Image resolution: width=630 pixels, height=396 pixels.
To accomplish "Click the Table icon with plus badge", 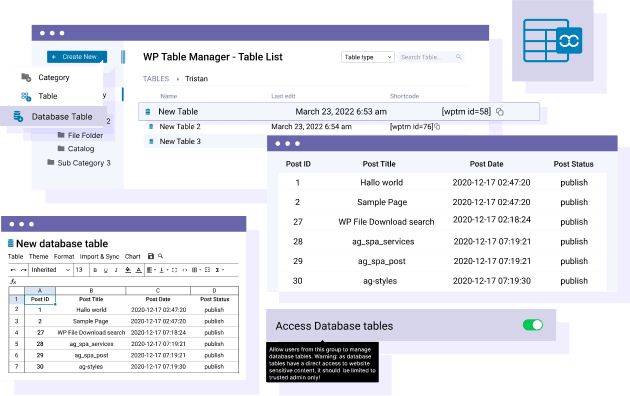I will click(x=26, y=96).
